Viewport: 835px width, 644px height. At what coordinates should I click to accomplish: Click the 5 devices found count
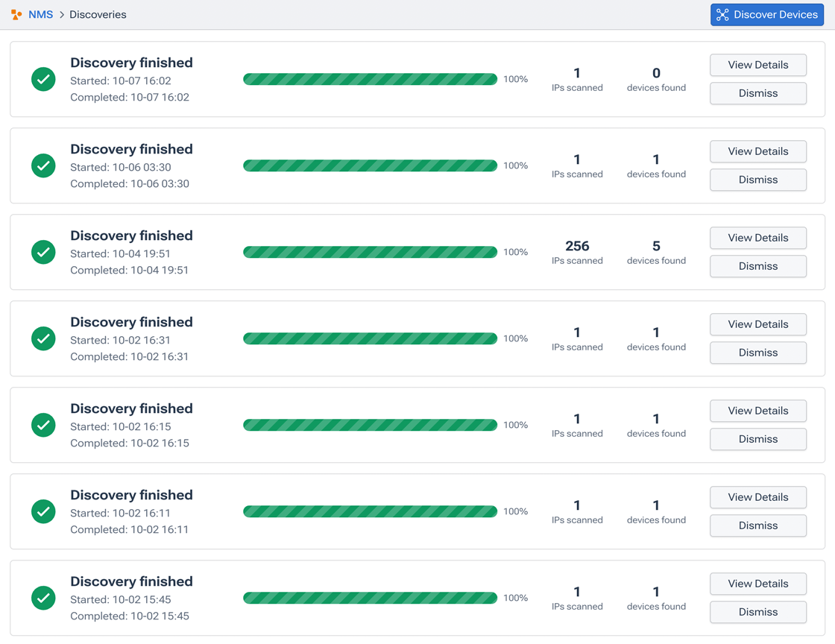(x=656, y=246)
